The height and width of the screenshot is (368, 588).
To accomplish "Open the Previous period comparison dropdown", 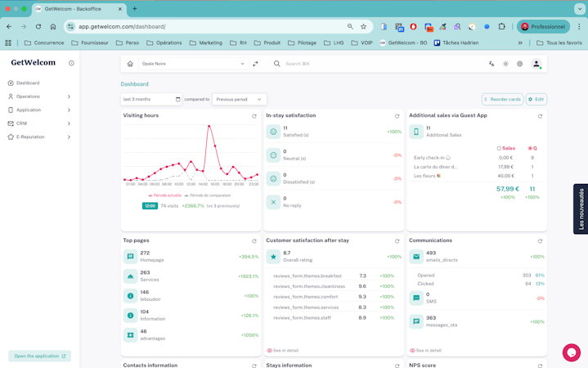I will [240, 100].
